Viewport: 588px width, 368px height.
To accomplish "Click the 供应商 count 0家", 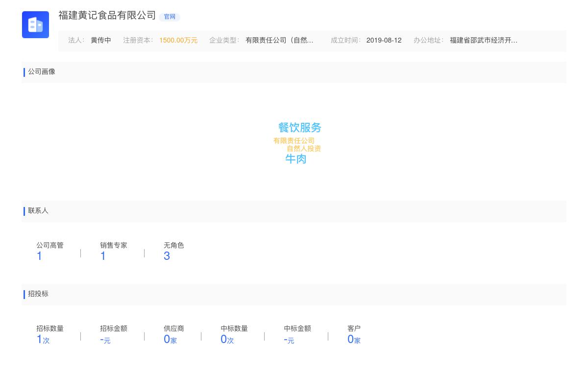I will [170, 339].
